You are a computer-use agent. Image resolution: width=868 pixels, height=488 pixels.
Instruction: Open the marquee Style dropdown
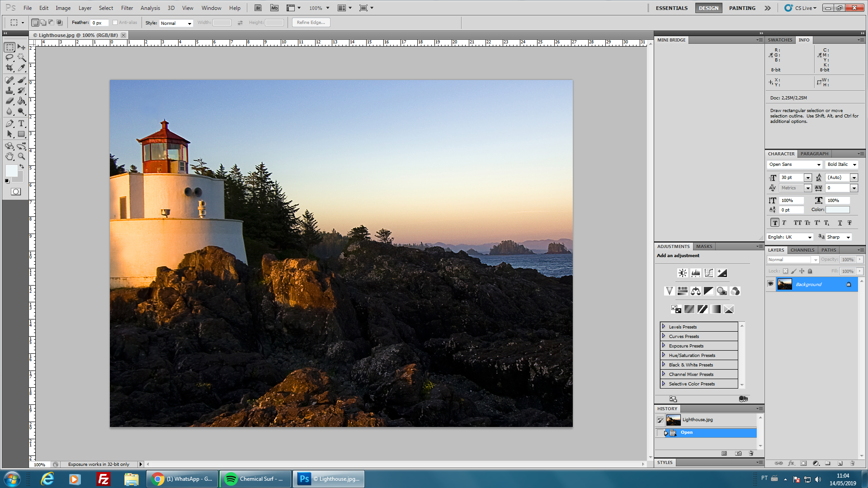point(176,23)
